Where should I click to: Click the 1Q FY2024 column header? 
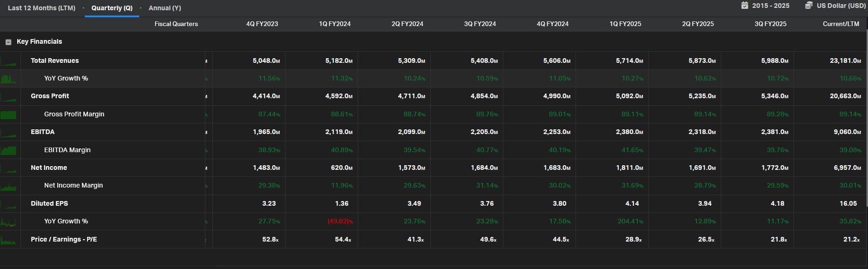coord(335,24)
